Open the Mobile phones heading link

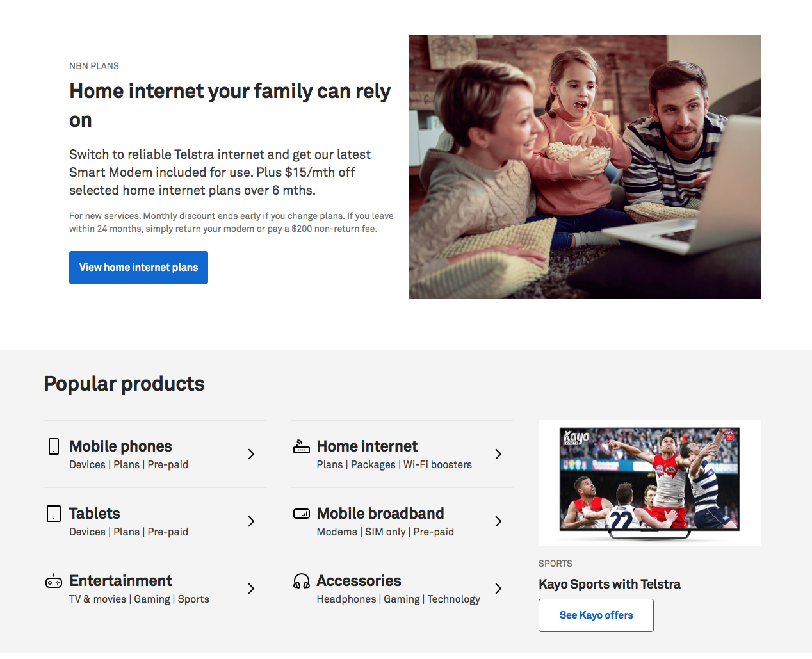tap(120, 446)
